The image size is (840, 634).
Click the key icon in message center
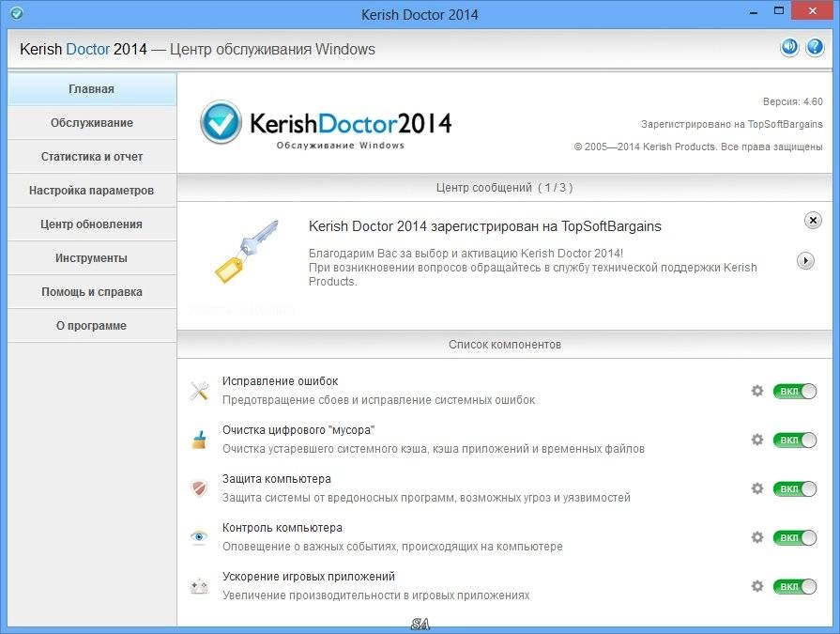tap(247, 252)
